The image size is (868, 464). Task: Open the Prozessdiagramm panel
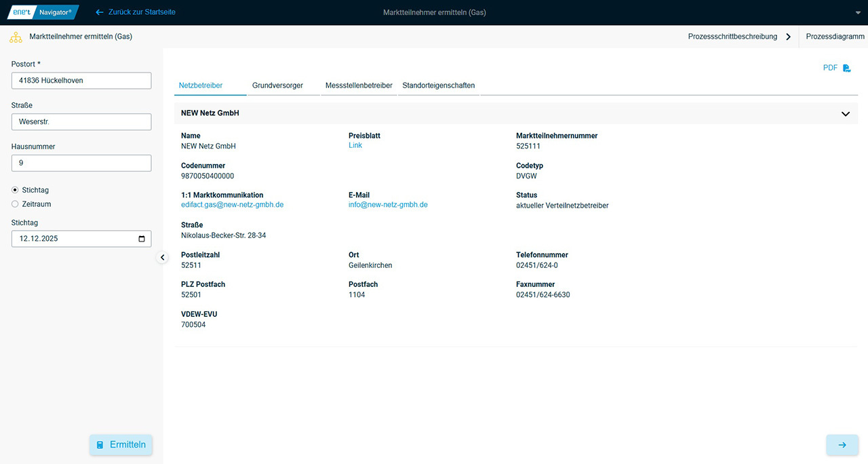coord(835,37)
